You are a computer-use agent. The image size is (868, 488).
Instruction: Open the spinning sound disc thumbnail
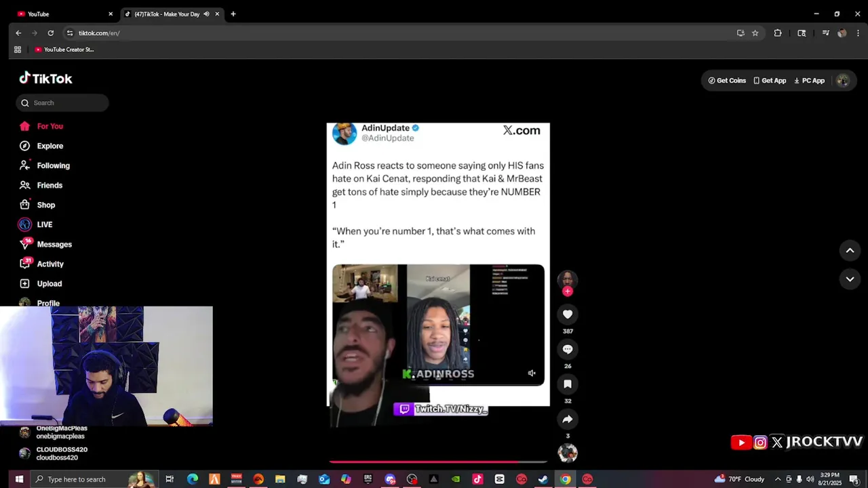[568, 453]
